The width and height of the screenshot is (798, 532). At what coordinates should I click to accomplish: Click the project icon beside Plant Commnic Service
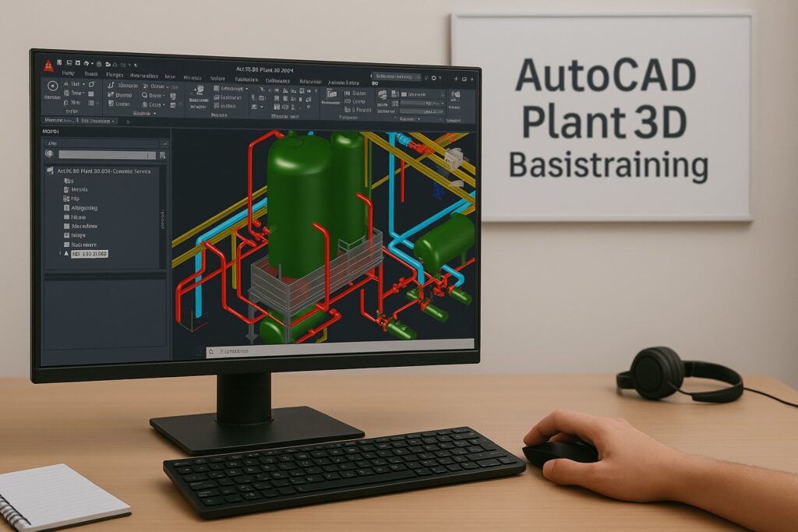tap(51, 171)
